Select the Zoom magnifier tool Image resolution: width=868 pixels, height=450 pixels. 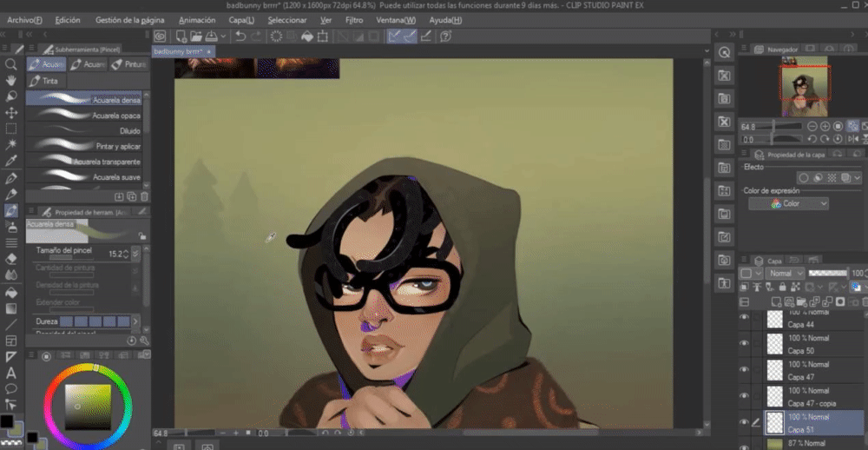coord(11,64)
